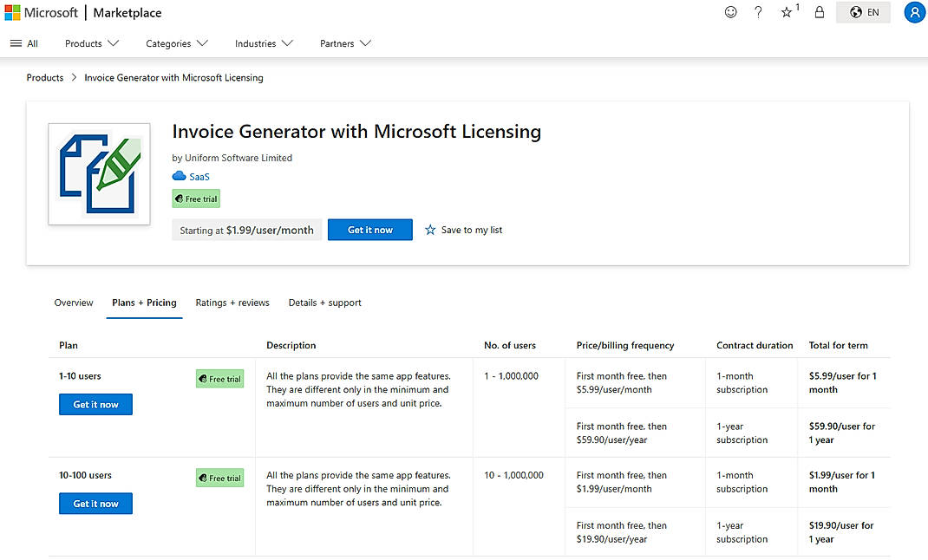Open the feedback smiley icon
The height and width of the screenshot is (560, 928).
point(730,12)
